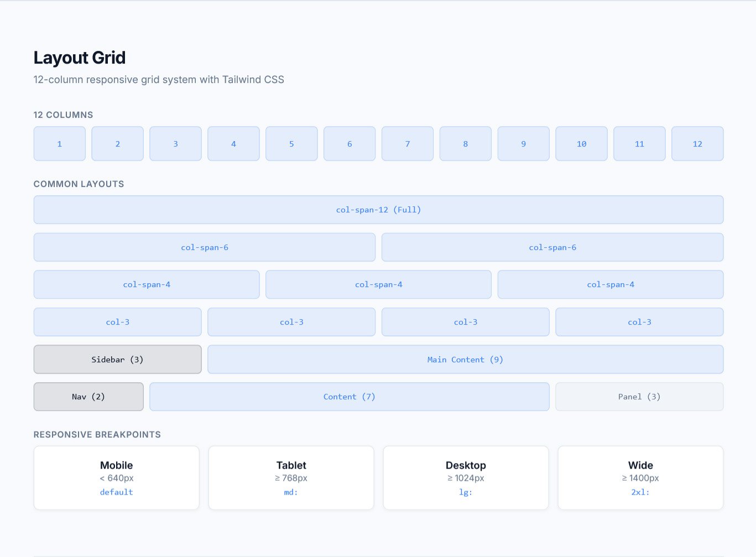Select the gray Nav (2) block
756x557 pixels.
[88, 397]
